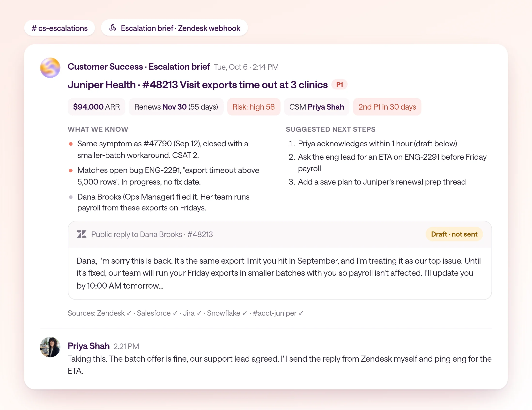The image size is (532, 410).
Task: Click the Renews Nov 30 chip
Action: click(x=176, y=107)
